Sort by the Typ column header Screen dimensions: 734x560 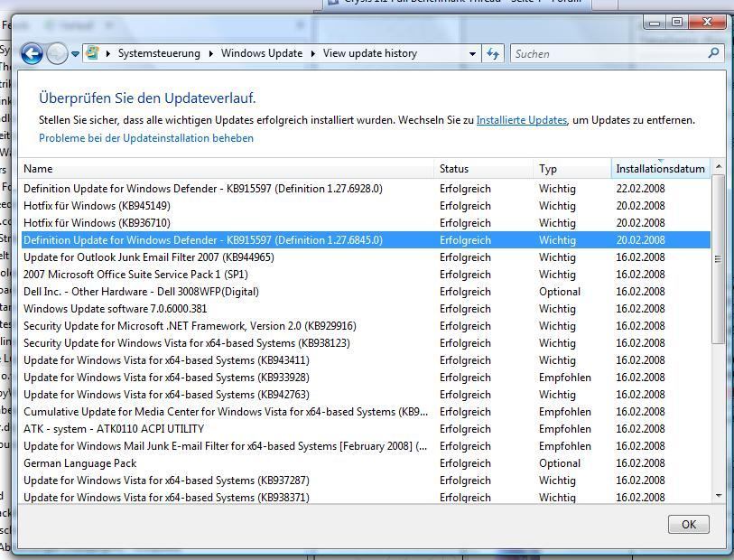572,169
